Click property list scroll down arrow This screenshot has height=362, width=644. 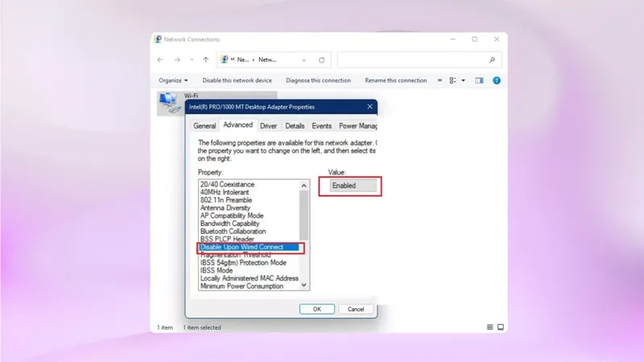(x=304, y=285)
